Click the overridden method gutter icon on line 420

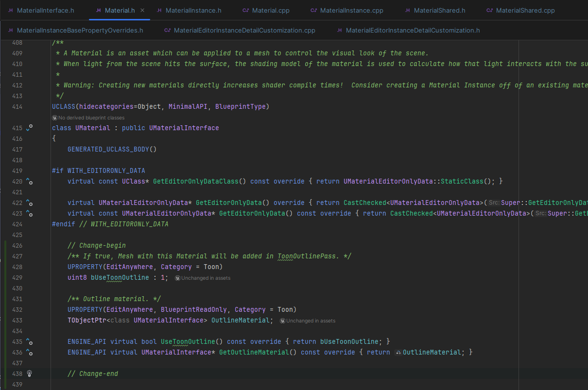pyautogui.click(x=29, y=181)
